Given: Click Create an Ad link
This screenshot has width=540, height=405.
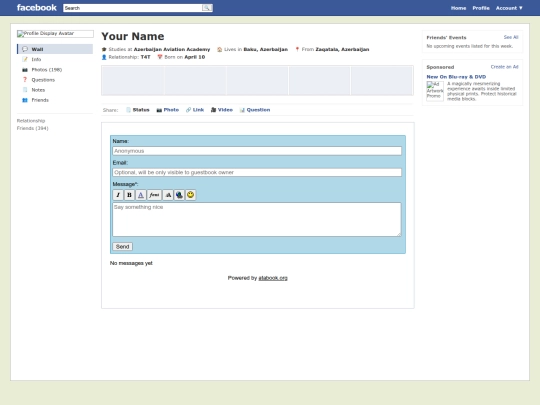Looking at the screenshot, I should click(505, 67).
